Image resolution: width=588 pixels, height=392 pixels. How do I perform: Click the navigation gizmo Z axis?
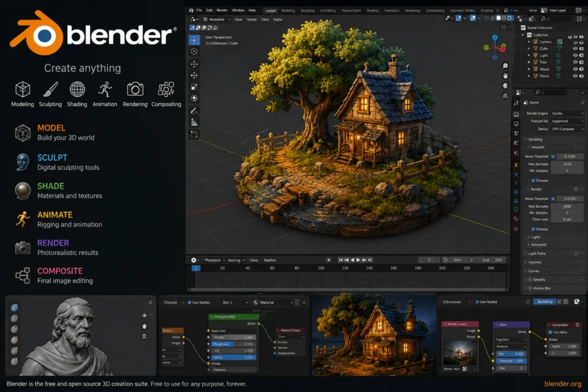click(x=495, y=37)
